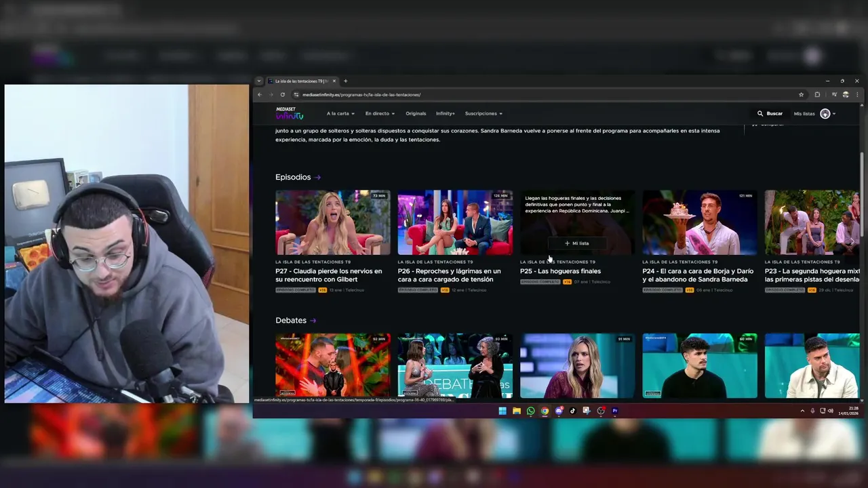The width and height of the screenshot is (868, 488).
Task: Bookmark this page with the star
Action: tap(802, 95)
